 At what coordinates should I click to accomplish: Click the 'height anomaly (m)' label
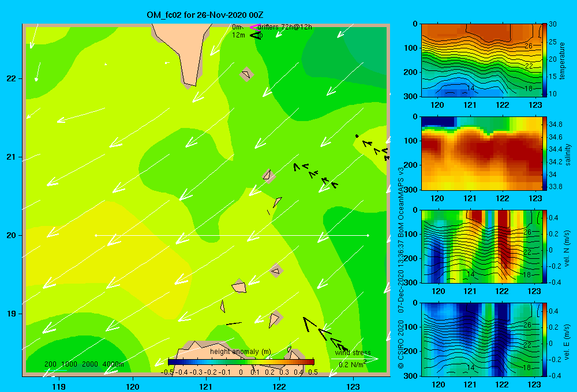(240, 352)
